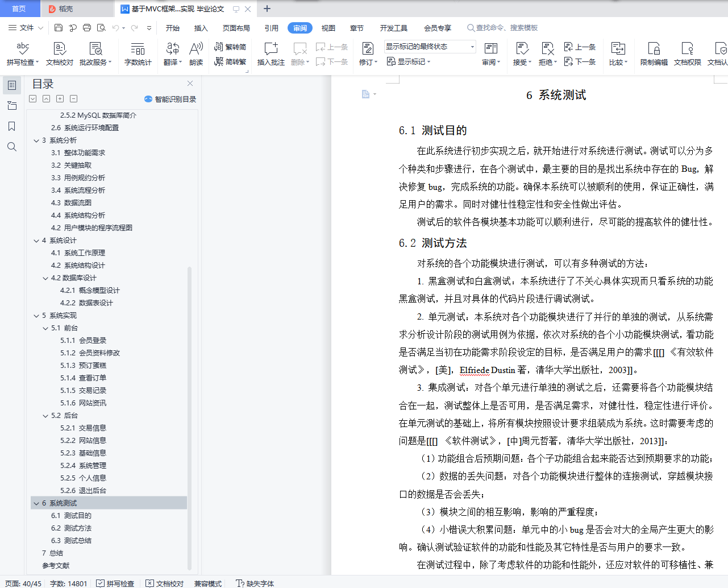728x588 pixels.
Task: Open the display markup state dropdown
Action: point(430,47)
